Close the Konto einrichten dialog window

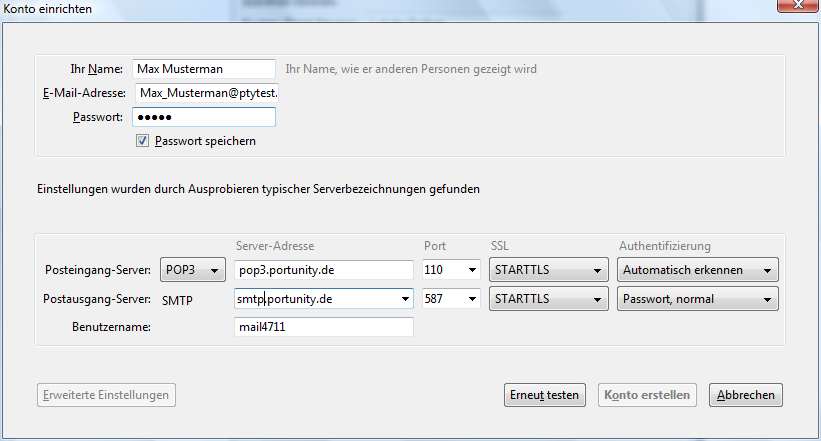[x=795, y=7]
